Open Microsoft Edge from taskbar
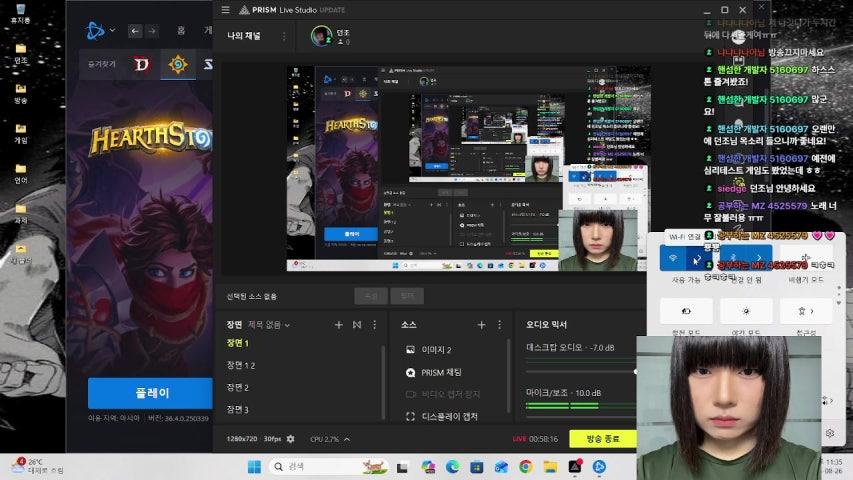The image size is (853, 480). point(453,467)
